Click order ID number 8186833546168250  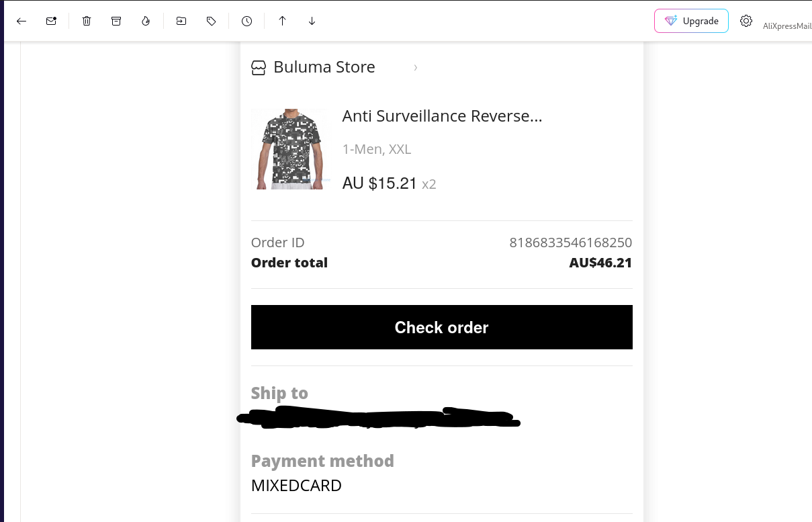pos(571,243)
